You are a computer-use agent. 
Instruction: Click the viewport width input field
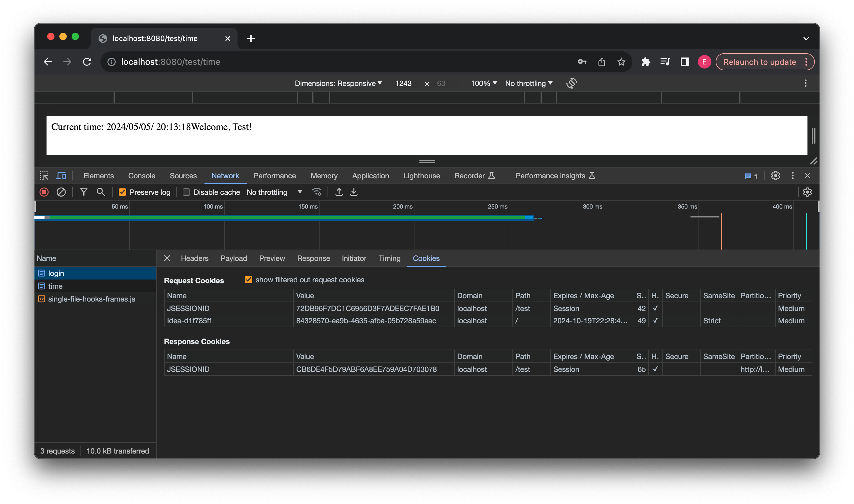[x=403, y=83]
